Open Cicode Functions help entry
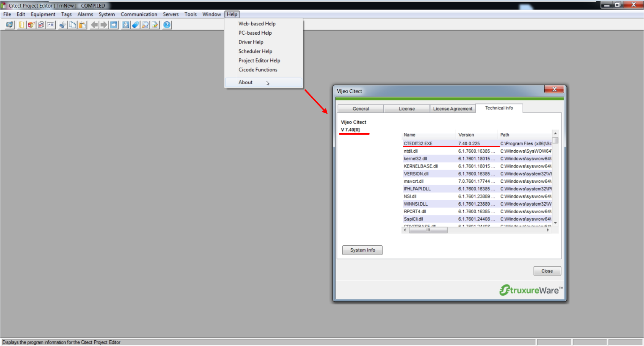Viewport: 644px width, 346px height. (x=264, y=69)
